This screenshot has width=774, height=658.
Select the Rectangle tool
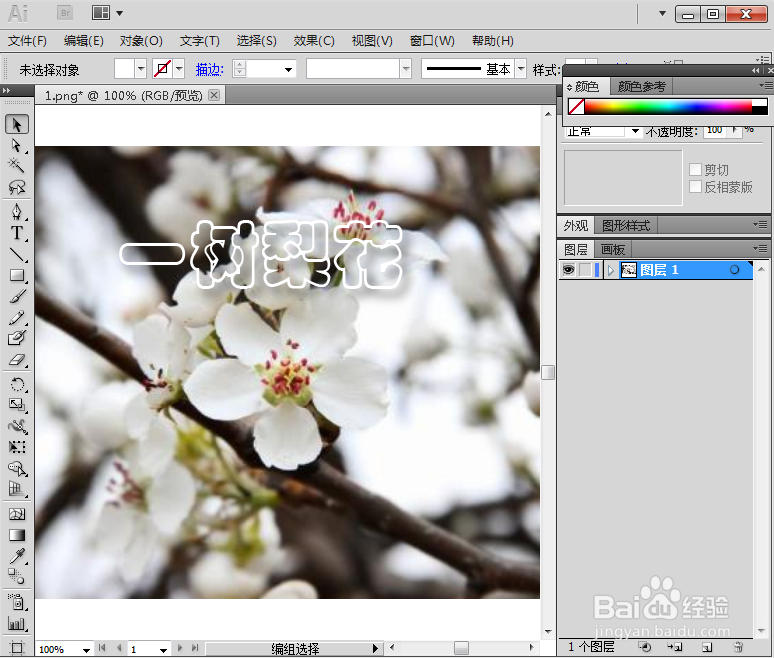tap(17, 275)
